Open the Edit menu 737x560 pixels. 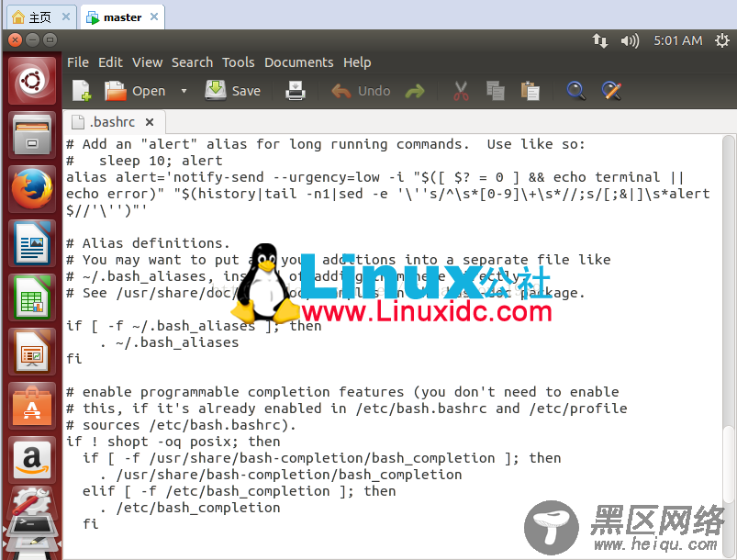[110, 62]
